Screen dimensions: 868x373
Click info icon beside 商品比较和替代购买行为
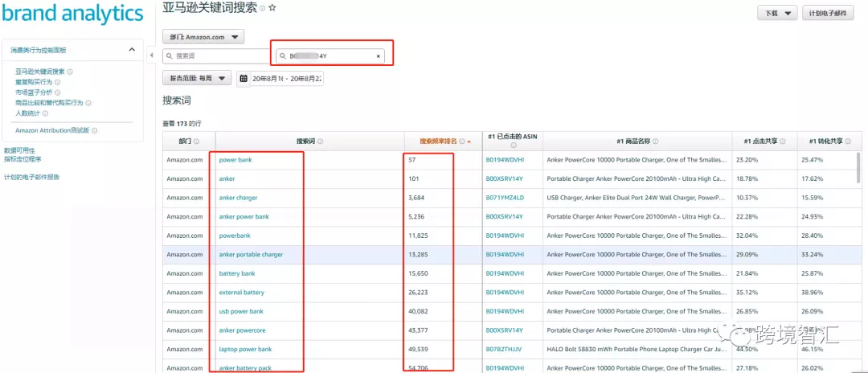click(x=88, y=103)
